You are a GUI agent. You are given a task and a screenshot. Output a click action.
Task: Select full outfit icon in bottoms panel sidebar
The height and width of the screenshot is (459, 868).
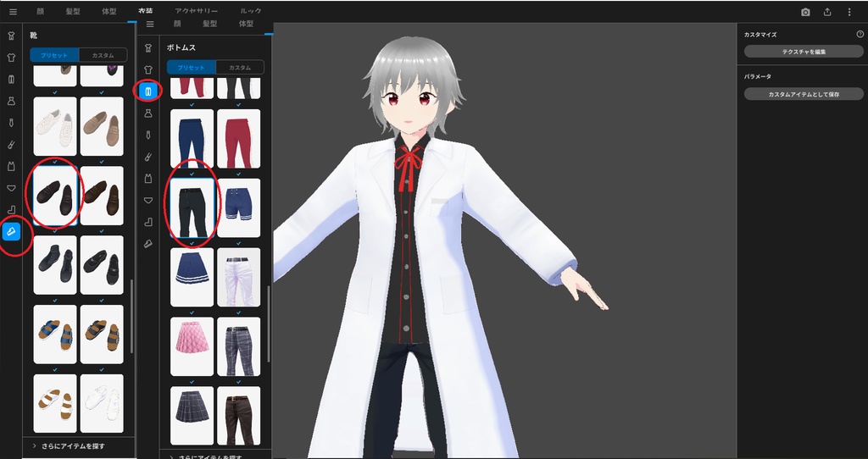pos(147,48)
